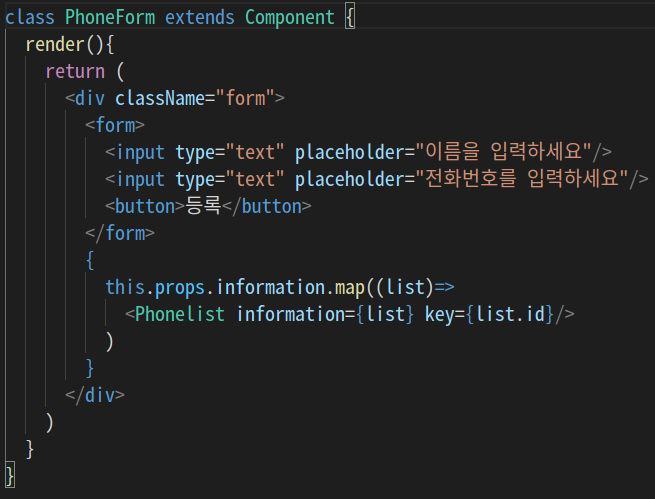Viewport: 655px width, 499px height.
Task: Click the closing </div> tag
Action: tap(95, 395)
